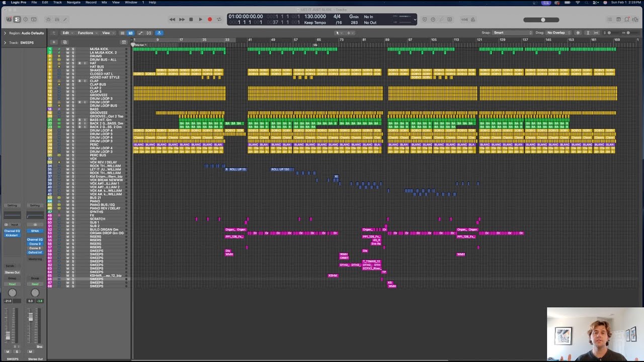Click the Rewind transport button
This screenshot has width=644, height=362.
(x=172, y=20)
